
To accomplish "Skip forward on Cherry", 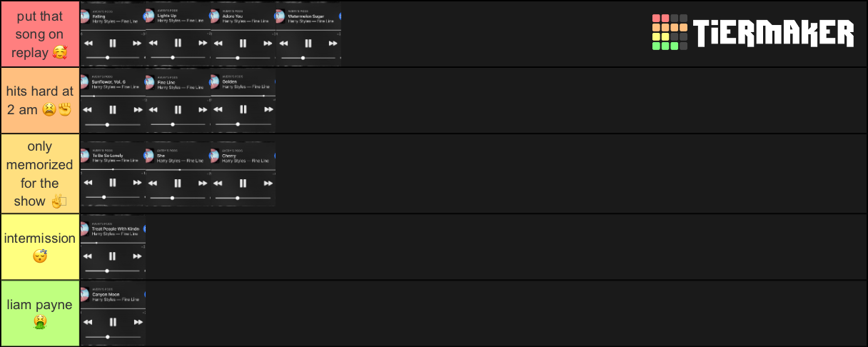I will coord(268,183).
